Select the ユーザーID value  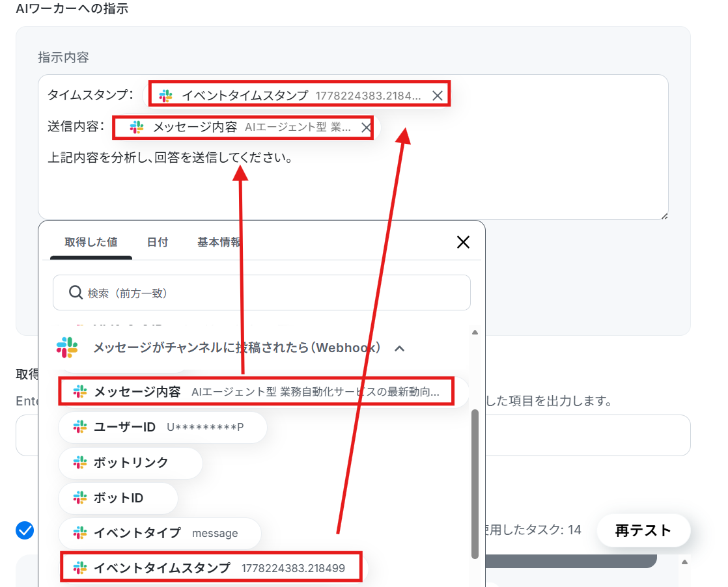coord(163,427)
